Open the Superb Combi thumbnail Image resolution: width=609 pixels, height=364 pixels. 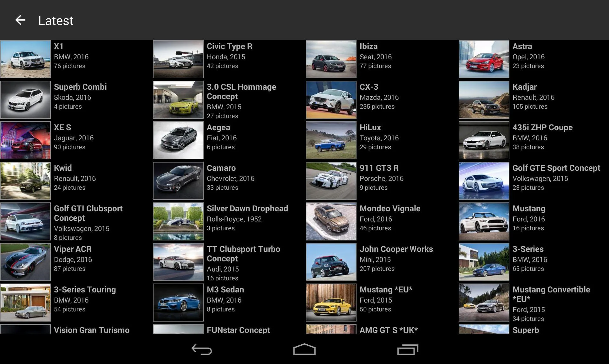25,100
